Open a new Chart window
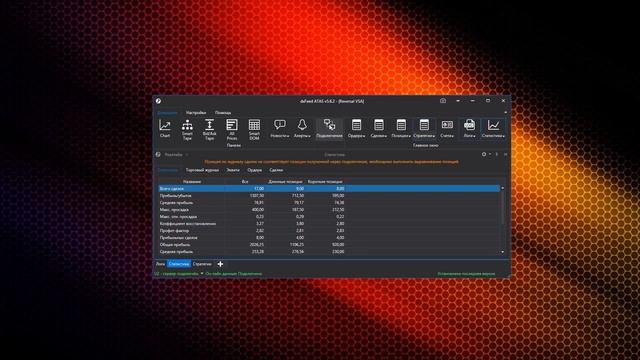The width and height of the screenshot is (640, 360). (x=165, y=128)
